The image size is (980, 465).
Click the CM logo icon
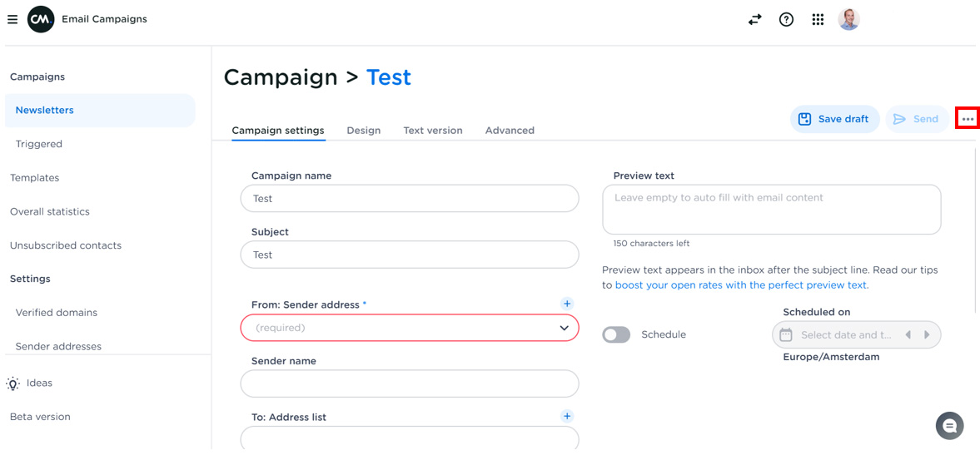(41, 19)
